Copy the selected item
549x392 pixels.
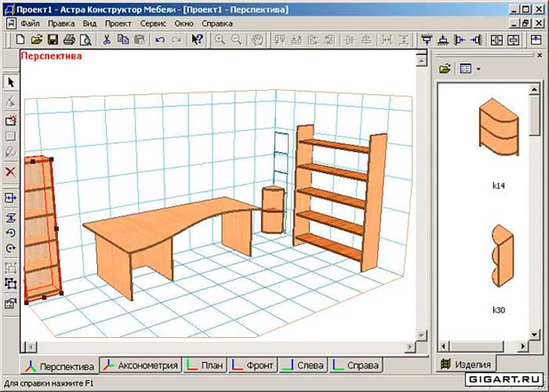123,40
